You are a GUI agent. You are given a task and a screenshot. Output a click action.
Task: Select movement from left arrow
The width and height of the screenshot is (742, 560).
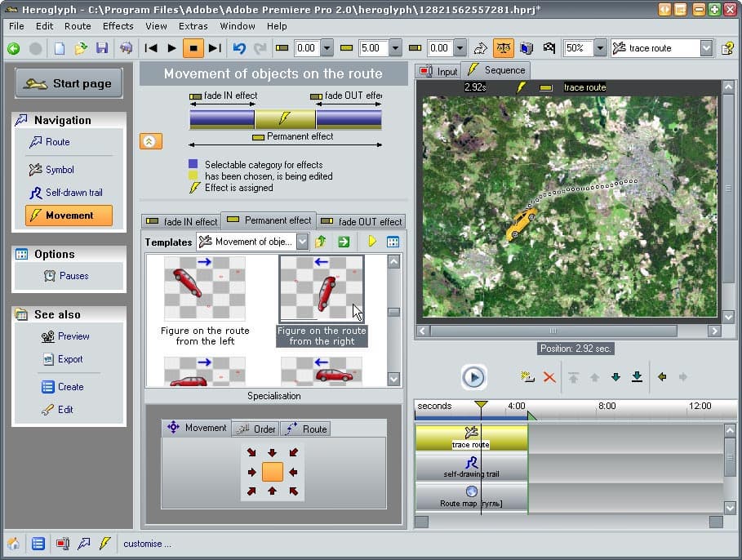[251, 472]
